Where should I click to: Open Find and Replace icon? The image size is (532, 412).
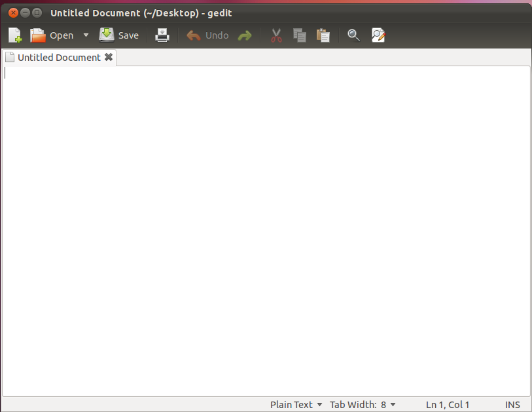click(378, 35)
